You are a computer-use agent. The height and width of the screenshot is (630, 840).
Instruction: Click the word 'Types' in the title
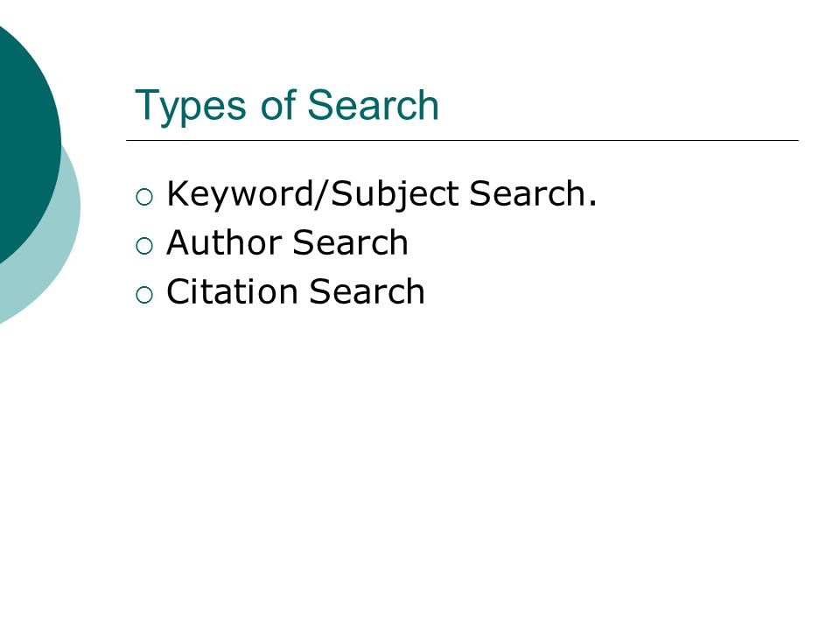[x=190, y=107]
